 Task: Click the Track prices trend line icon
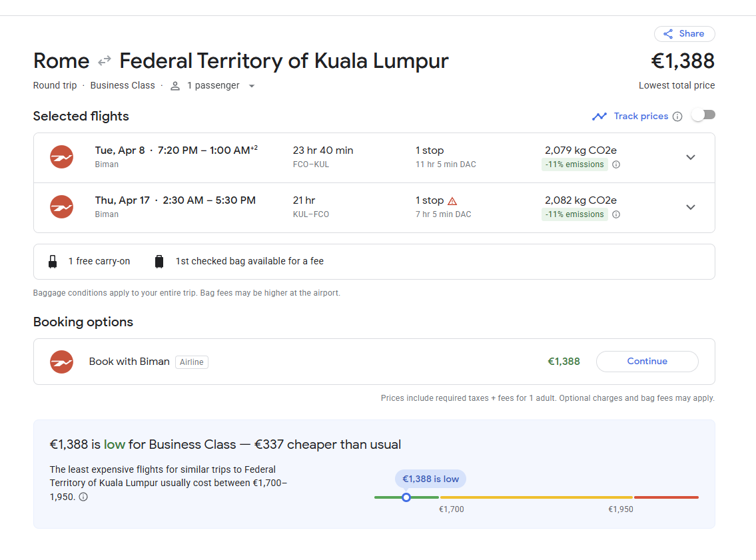[599, 117]
